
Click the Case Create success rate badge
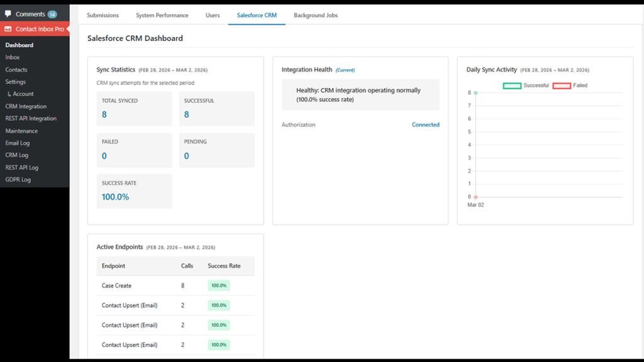pyautogui.click(x=218, y=286)
